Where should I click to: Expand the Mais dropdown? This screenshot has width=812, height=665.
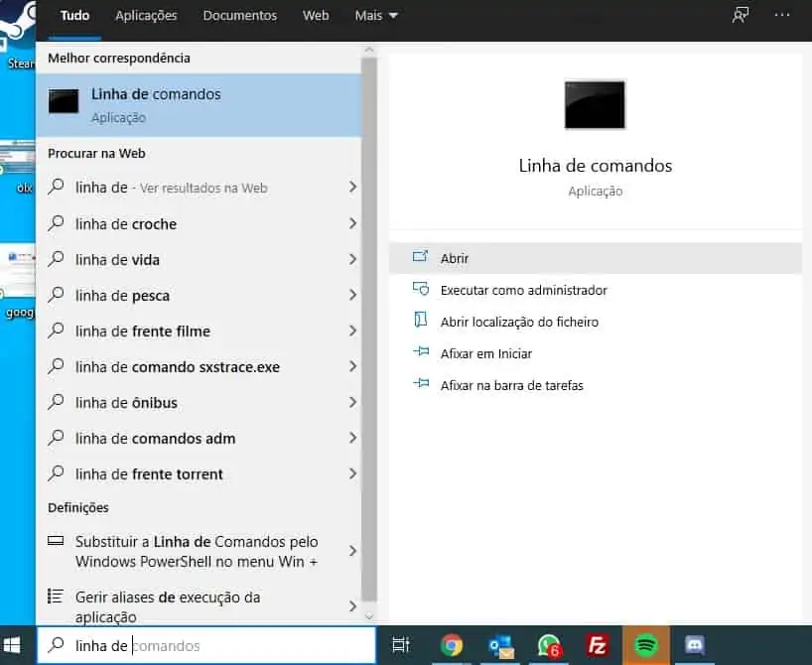coord(376,16)
